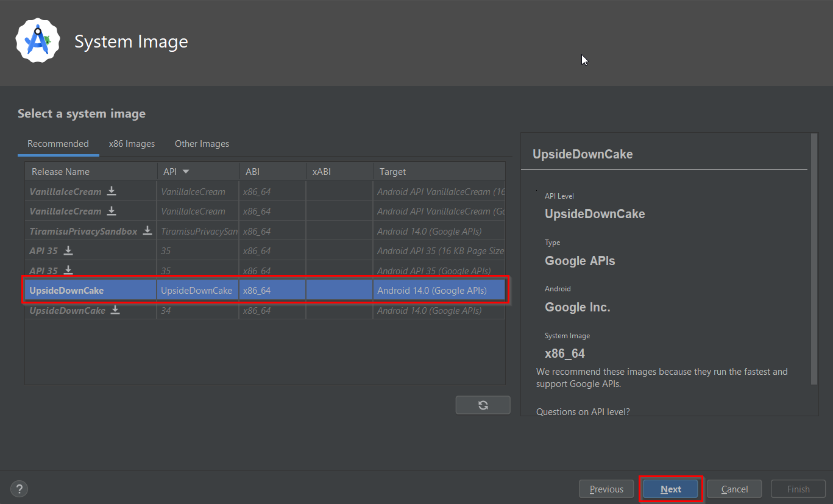Screen dimensions: 833x504
Task: Select UpsideDownCake row with API 34
Action: (265, 310)
